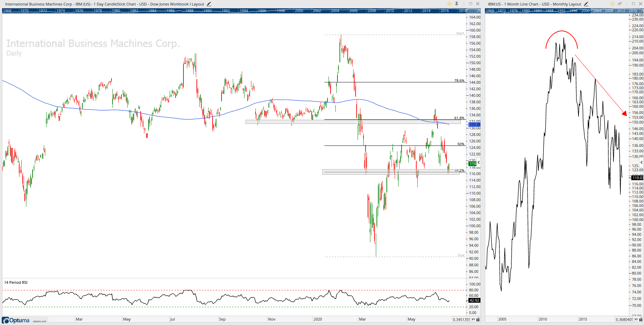The width and height of the screenshot is (644, 325).
Task: Open the optuma.com link
Action: pyautogui.click(x=39, y=321)
